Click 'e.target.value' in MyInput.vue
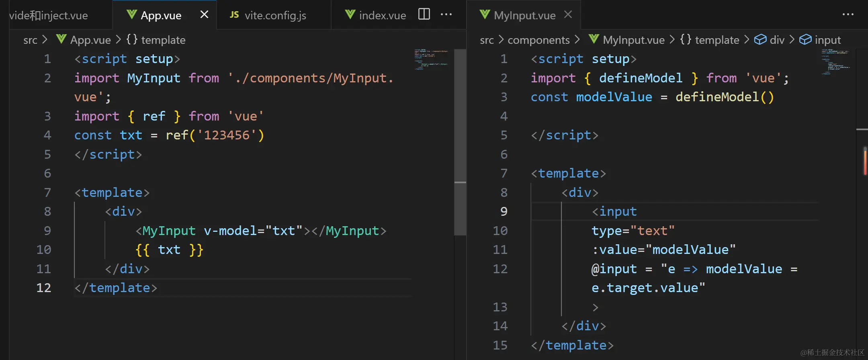The height and width of the screenshot is (360, 868). tap(645, 288)
